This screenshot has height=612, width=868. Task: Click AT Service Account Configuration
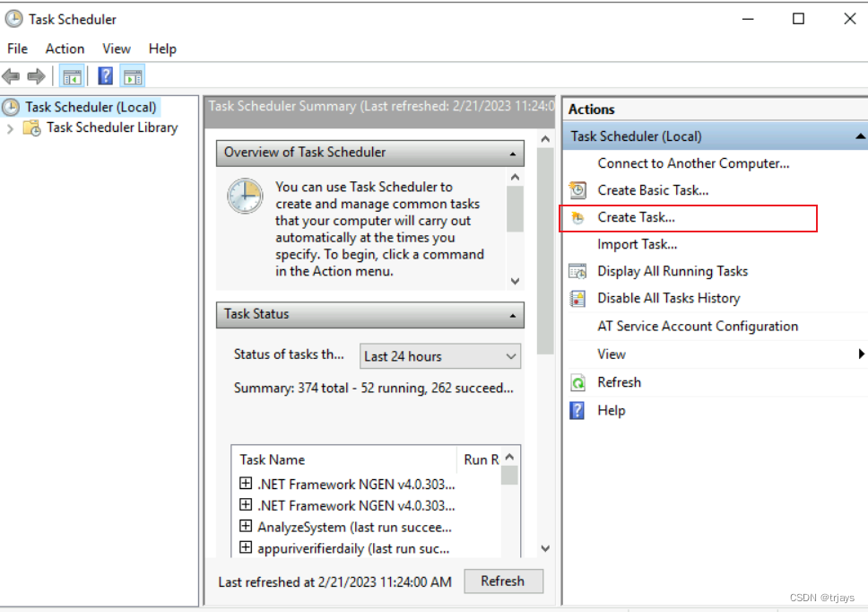coord(698,327)
